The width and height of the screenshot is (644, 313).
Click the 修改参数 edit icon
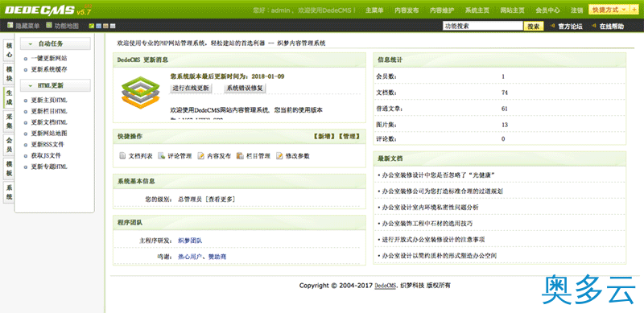[279, 156]
